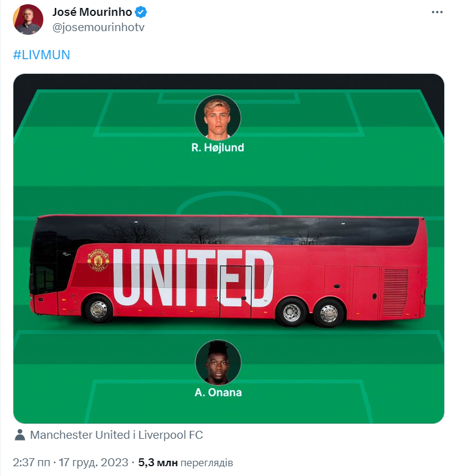Screen dimensions: 457x476
Task: Click the person icon beside tagged accounts
Action: (20, 435)
